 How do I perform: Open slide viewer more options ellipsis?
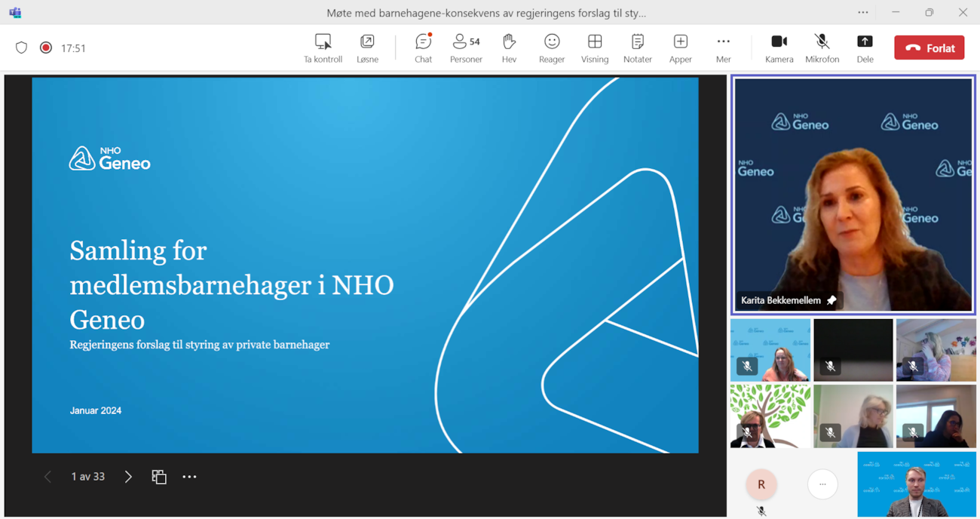(x=189, y=477)
